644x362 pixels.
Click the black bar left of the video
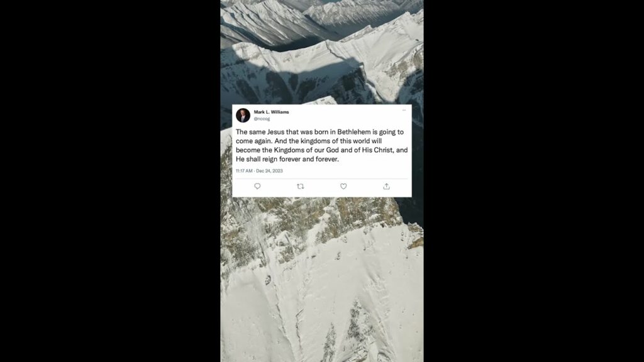[x=110, y=181]
